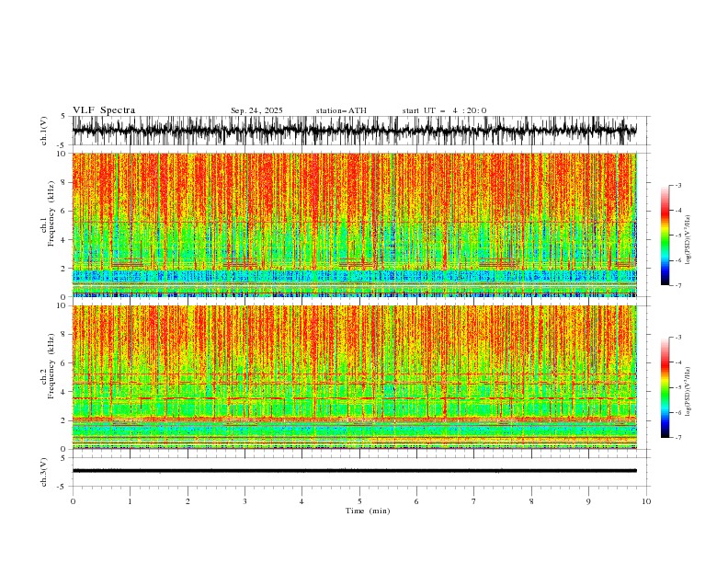Click the "-6" value on ch.2 color bar
Viewport: 728px width, 563px height.
click(x=677, y=412)
